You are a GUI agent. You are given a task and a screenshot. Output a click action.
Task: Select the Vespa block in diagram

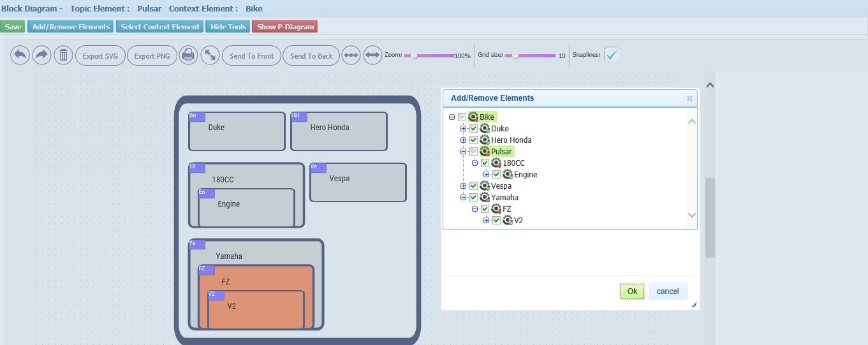coord(358,182)
